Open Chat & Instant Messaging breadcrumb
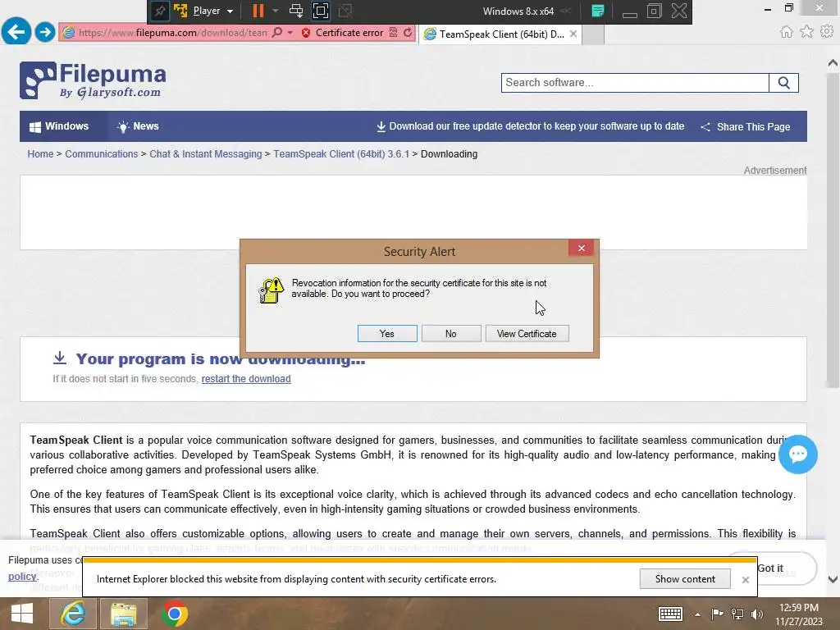This screenshot has height=630, width=840. [x=206, y=153]
